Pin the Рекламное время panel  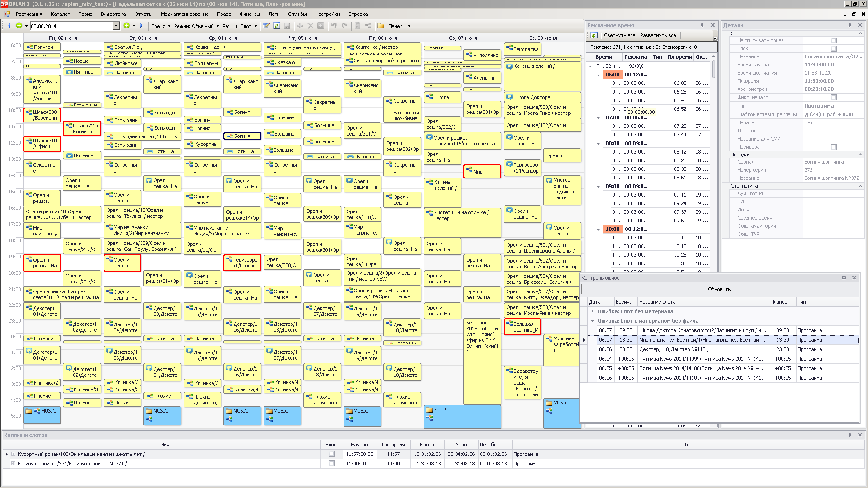pyautogui.click(x=702, y=25)
